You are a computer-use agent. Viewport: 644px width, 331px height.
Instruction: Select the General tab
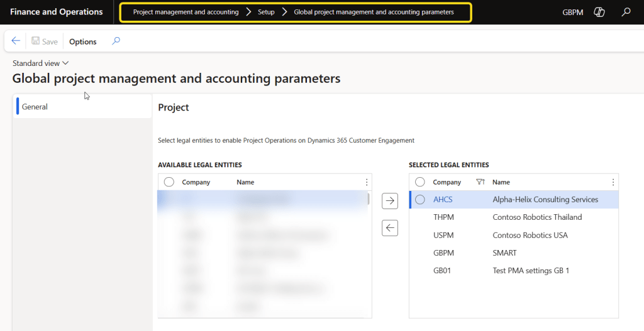[35, 107]
